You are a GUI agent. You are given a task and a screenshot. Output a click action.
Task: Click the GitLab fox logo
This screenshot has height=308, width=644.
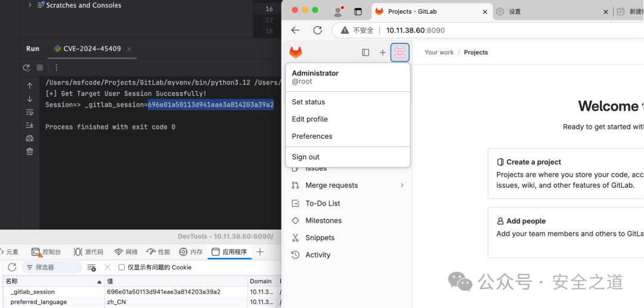(x=296, y=52)
